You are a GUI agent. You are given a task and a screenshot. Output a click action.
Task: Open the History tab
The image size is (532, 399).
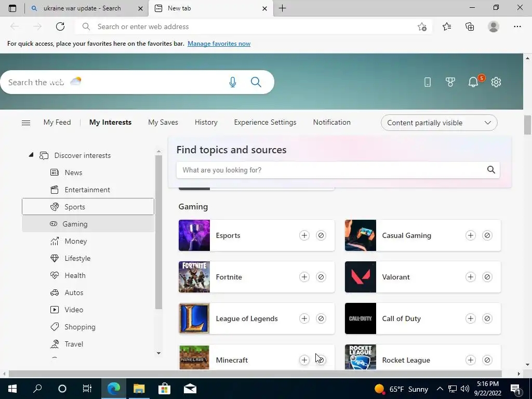point(206,122)
